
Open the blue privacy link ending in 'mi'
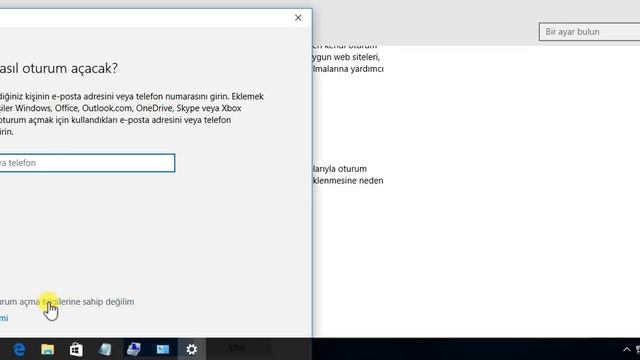(x=4, y=318)
